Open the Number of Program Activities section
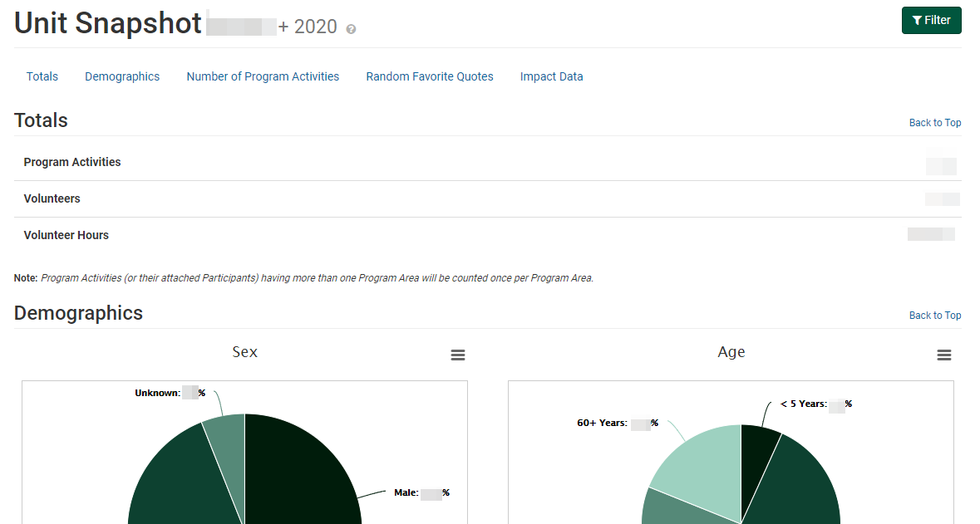The height and width of the screenshot is (524, 980). [x=263, y=76]
